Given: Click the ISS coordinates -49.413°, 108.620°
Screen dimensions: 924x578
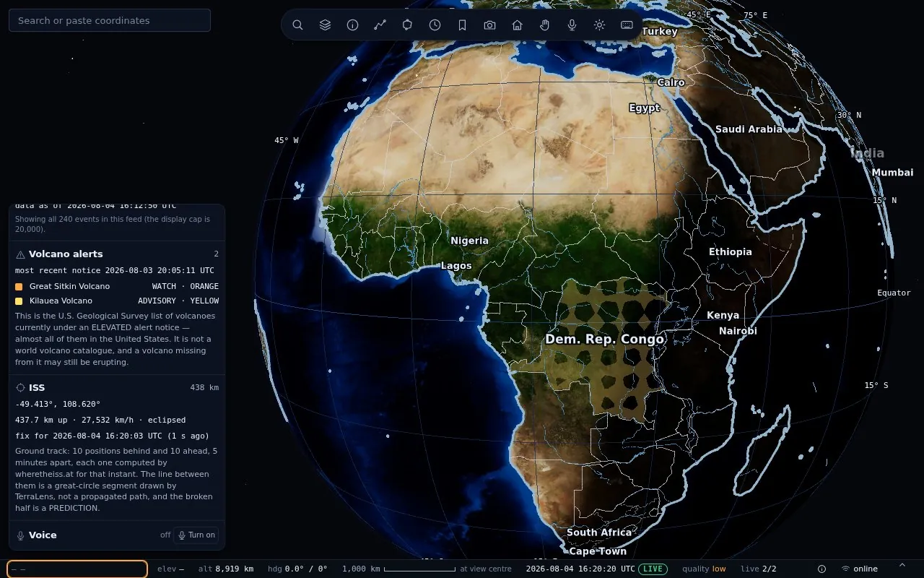Looking at the screenshot, I should [x=58, y=404].
